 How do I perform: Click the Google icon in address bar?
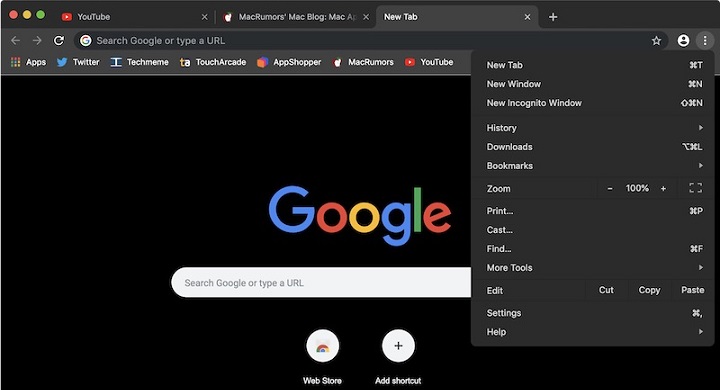(x=85, y=40)
